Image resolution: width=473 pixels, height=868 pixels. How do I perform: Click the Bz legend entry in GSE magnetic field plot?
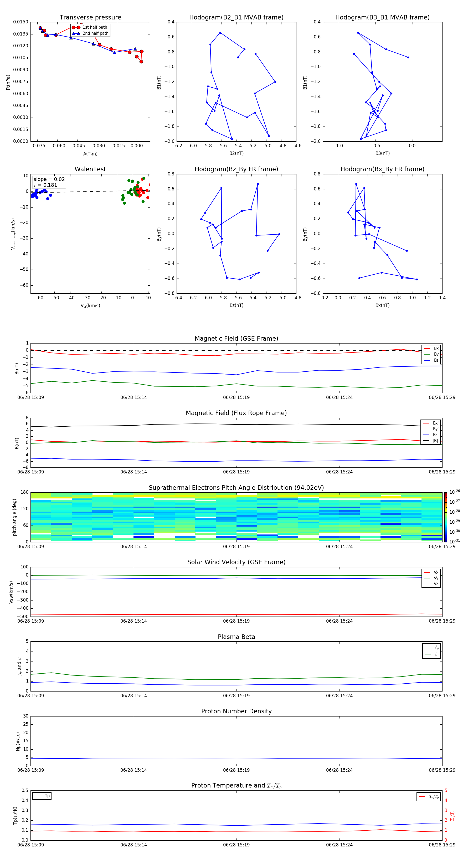[x=431, y=360]
